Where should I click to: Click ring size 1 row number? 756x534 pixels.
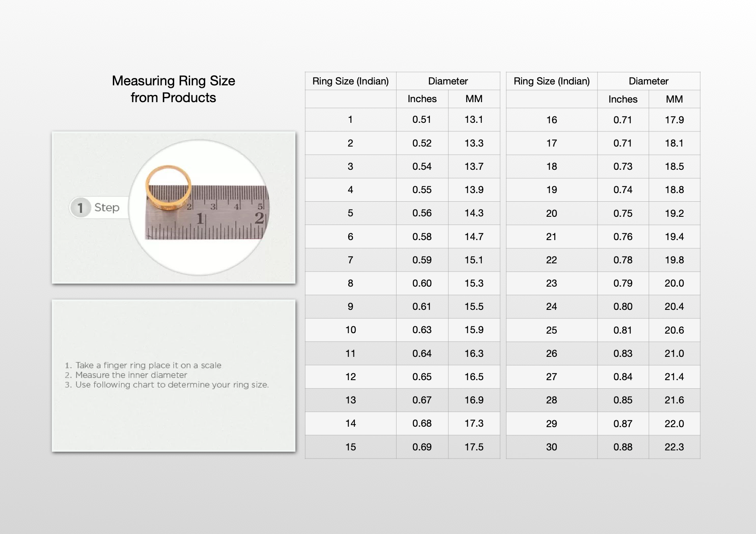point(350,119)
